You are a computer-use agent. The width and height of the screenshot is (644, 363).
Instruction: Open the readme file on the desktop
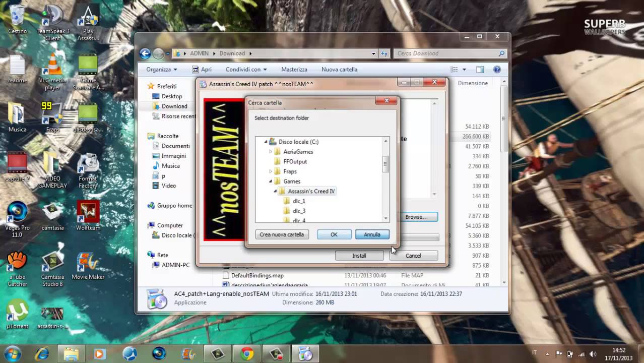click(17, 69)
